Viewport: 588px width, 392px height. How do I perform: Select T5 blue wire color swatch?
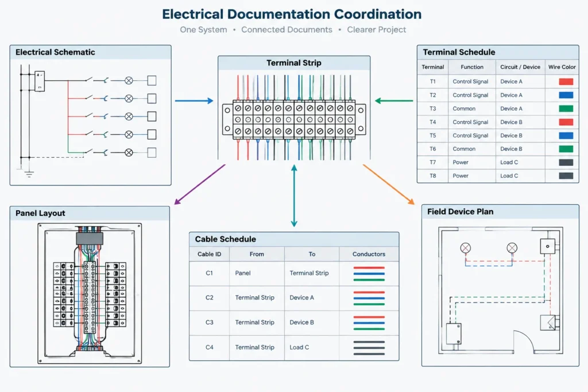point(566,135)
